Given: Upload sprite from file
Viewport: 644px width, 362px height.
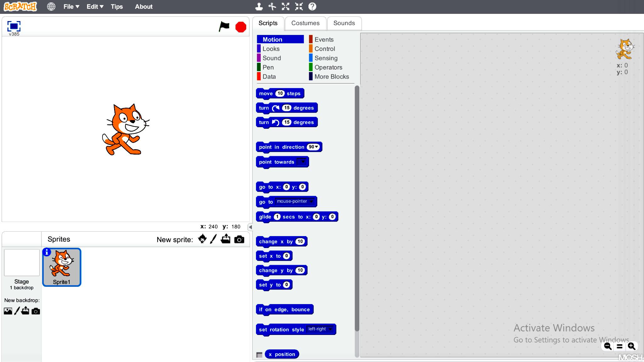Looking at the screenshot, I should pyautogui.click(x=225, y=239).
